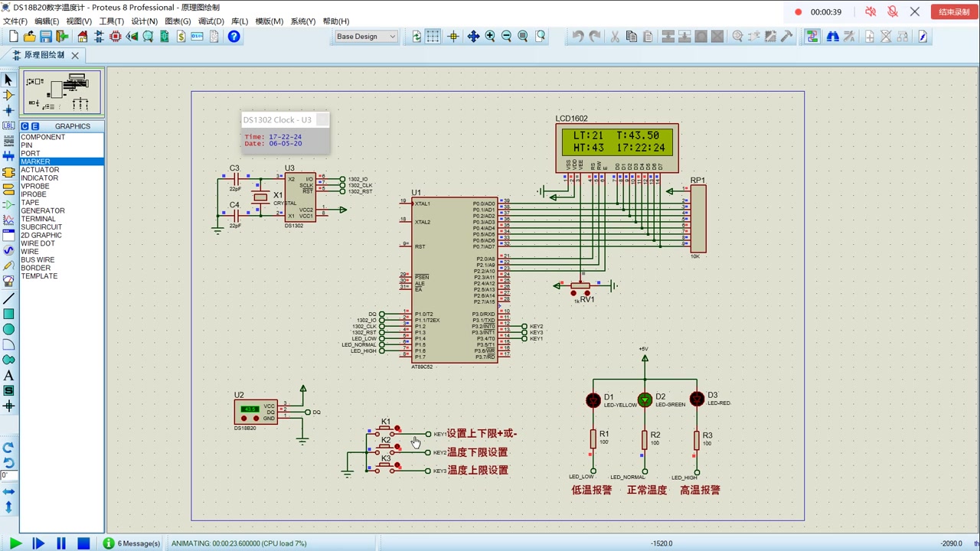Click the zoom in magnifier icon
The width and height of the screenshot is (980, 551).
(490, 37)
